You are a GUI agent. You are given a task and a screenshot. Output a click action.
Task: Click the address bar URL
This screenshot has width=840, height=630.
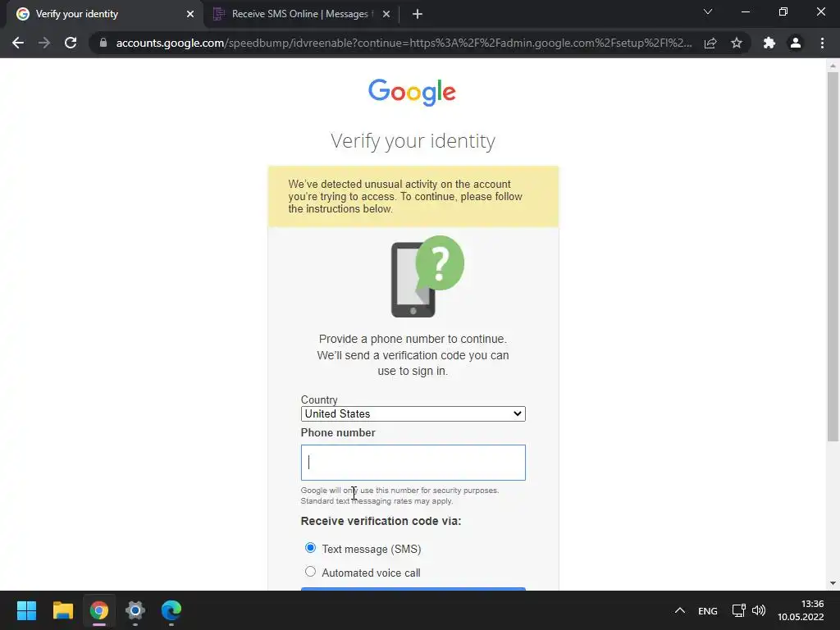pyautogui.click(x=404, y=43)
